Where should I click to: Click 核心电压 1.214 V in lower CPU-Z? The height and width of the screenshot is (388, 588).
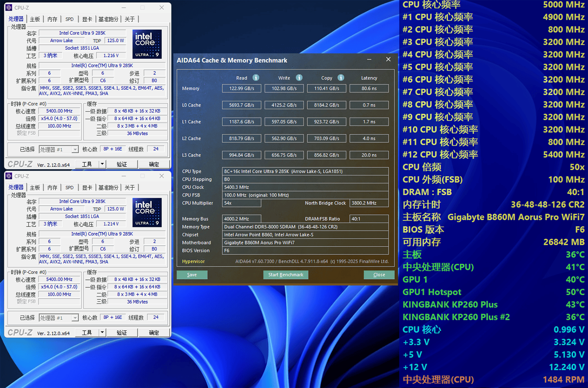click(x=111, y=224)
